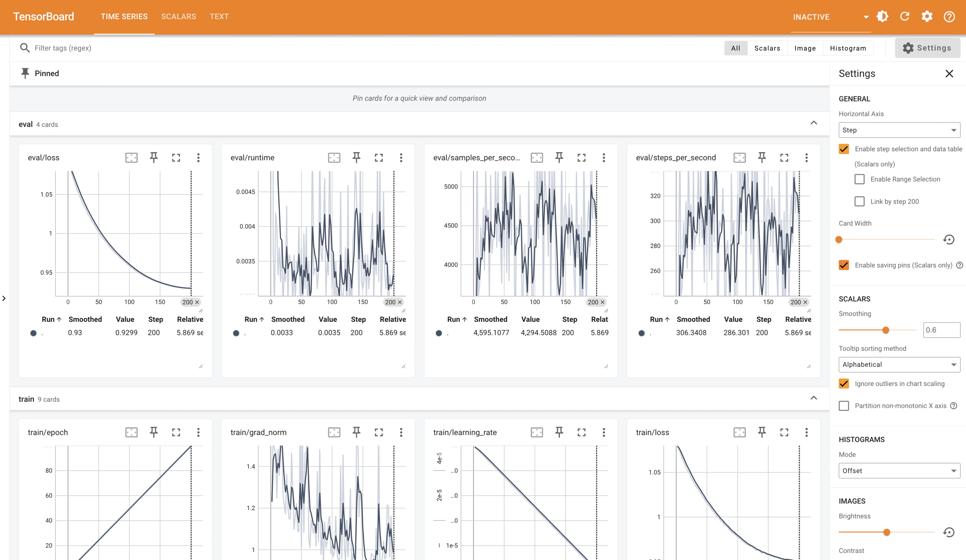Pin the eval/runtime card
Screen dimensions: 966x560
point(357,157)
